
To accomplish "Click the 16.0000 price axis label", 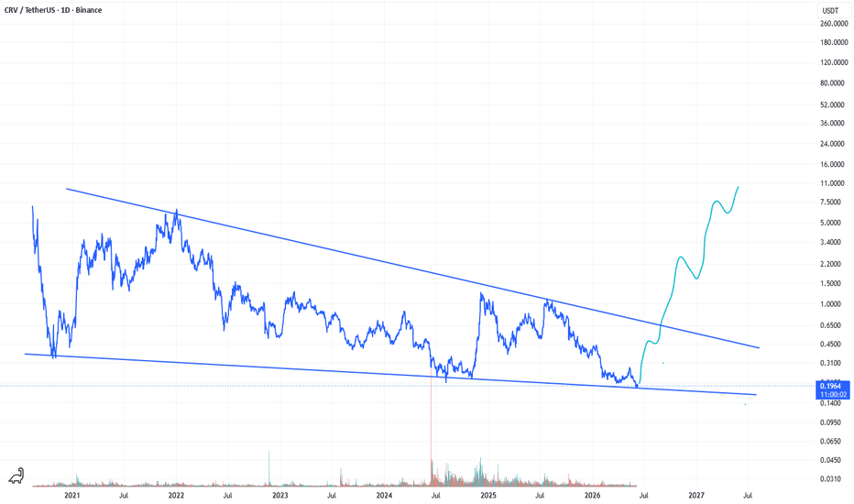I will (834, 165).
